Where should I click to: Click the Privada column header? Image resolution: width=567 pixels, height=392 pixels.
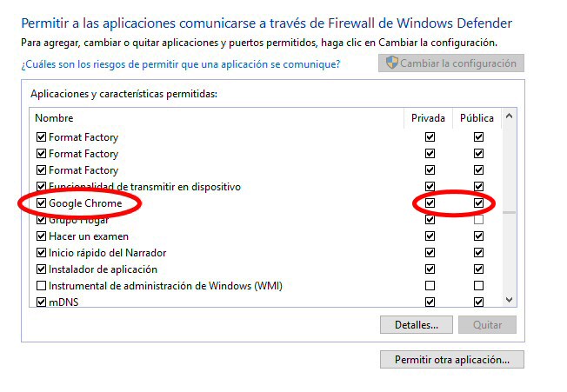(x=429, y=118)
